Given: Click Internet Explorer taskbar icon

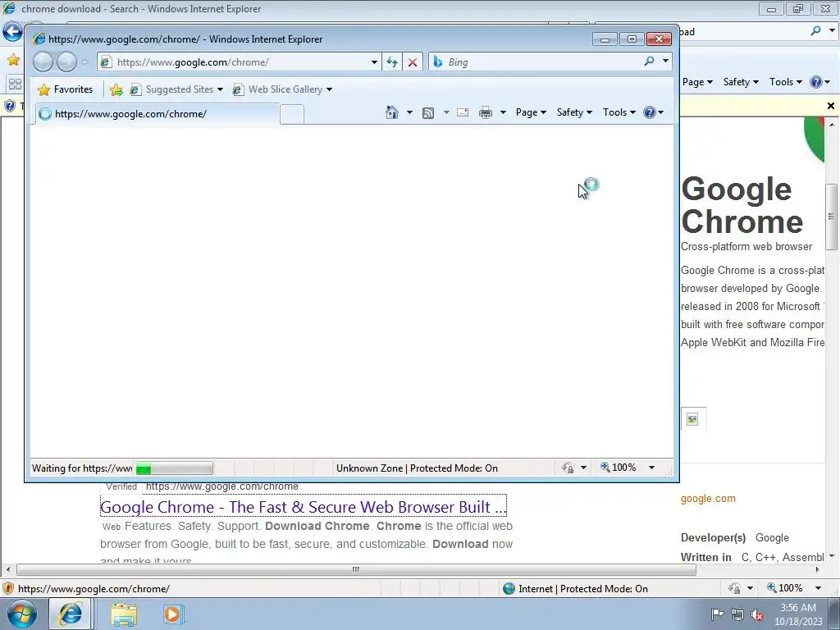Looking at the screenshot, I should click(71, 614).
